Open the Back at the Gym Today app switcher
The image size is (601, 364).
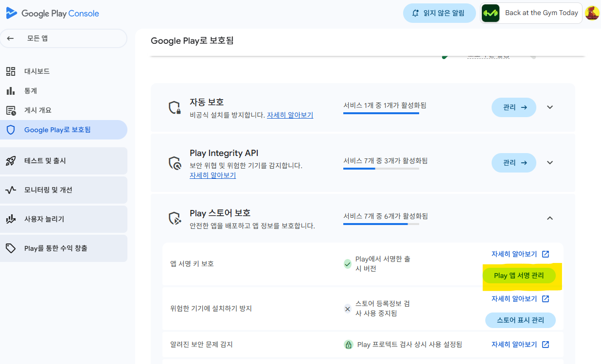click(x=531, y=13)
